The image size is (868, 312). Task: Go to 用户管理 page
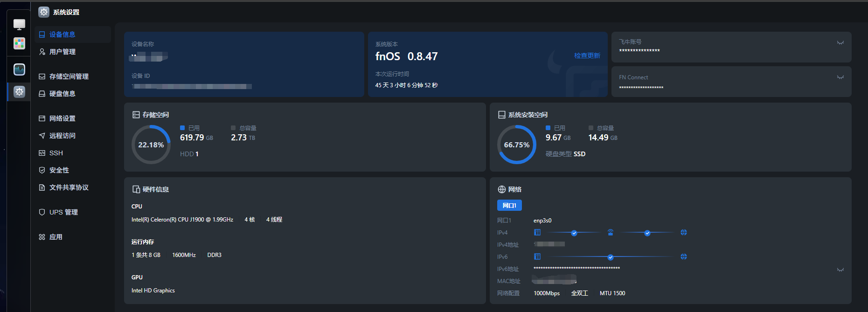(72, 52)
